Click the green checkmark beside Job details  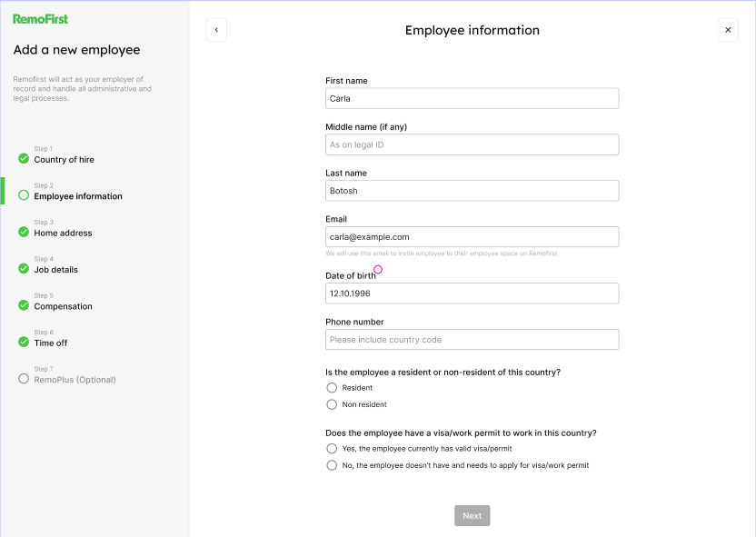tap(24, 268)
